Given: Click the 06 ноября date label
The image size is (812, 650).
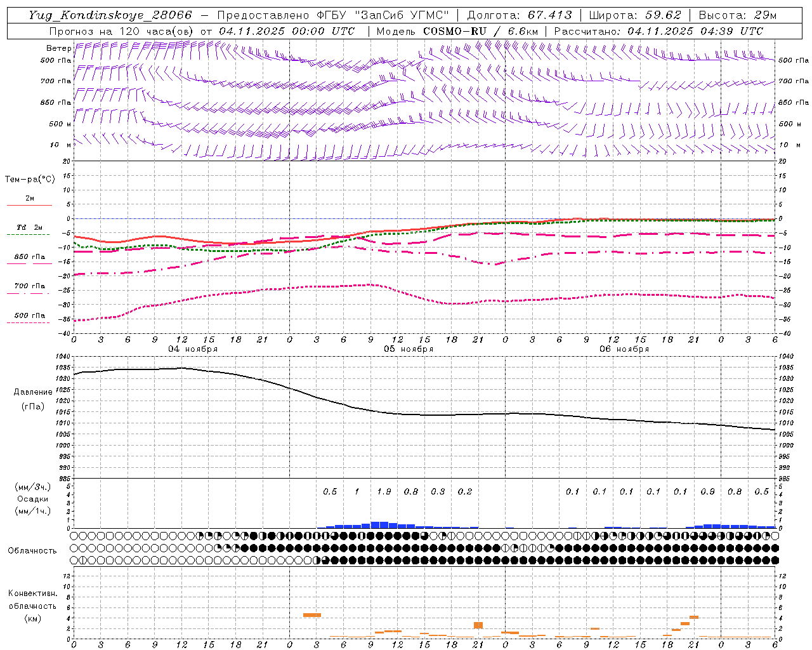Looking at the screenshot, I should tap(624, 349).
